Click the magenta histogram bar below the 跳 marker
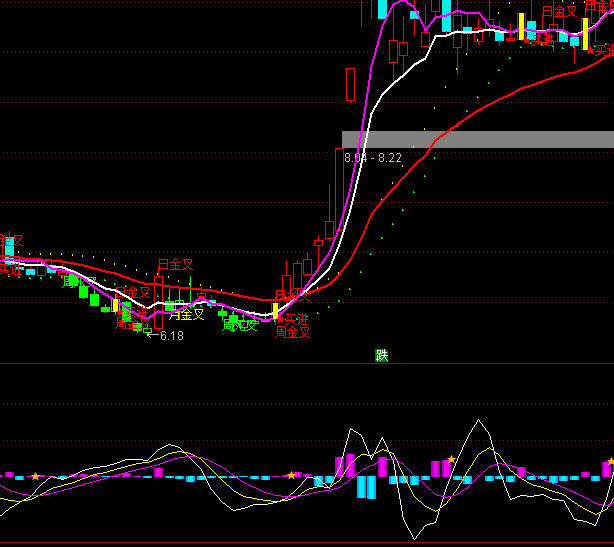Image resolution: width=614 pixels, height=547 pixels. [x=382, y=467]
